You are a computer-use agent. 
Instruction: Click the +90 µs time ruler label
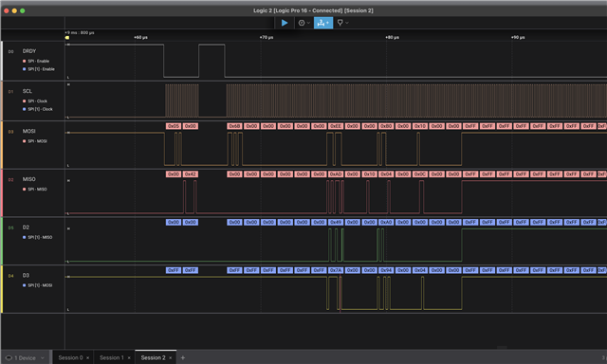click(518, 38)
